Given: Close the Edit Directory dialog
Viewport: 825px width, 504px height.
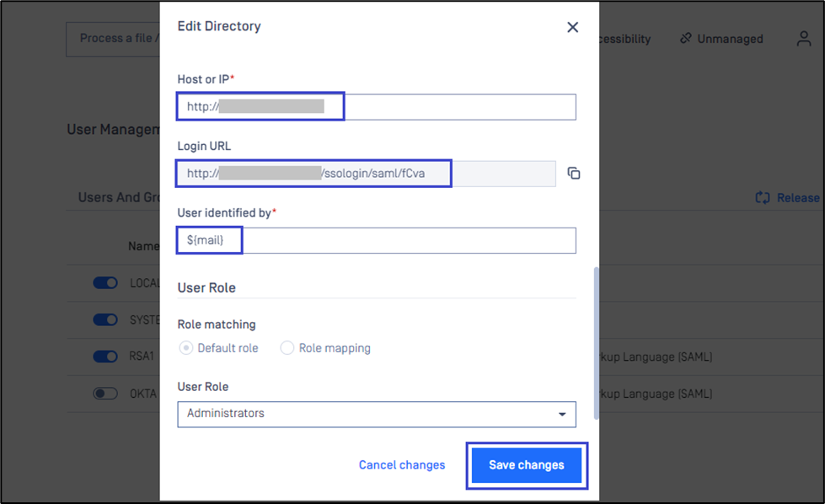Looking at the screenshot, I should tap(572, 27).
